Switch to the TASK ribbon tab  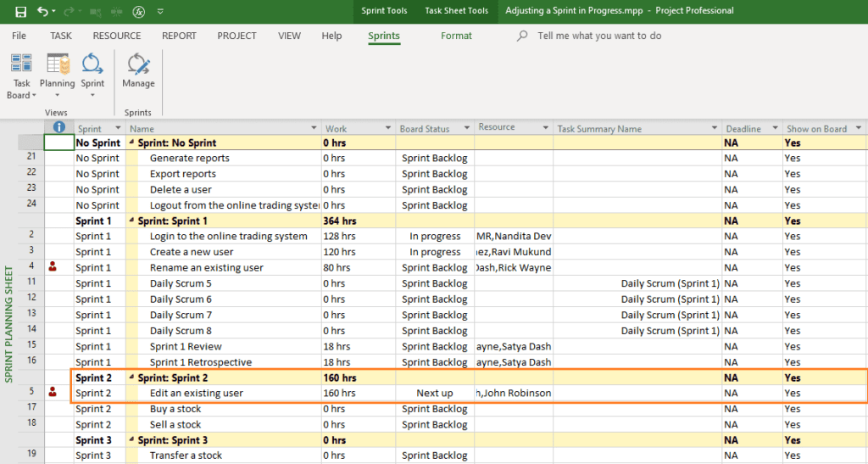click(61, 36)
